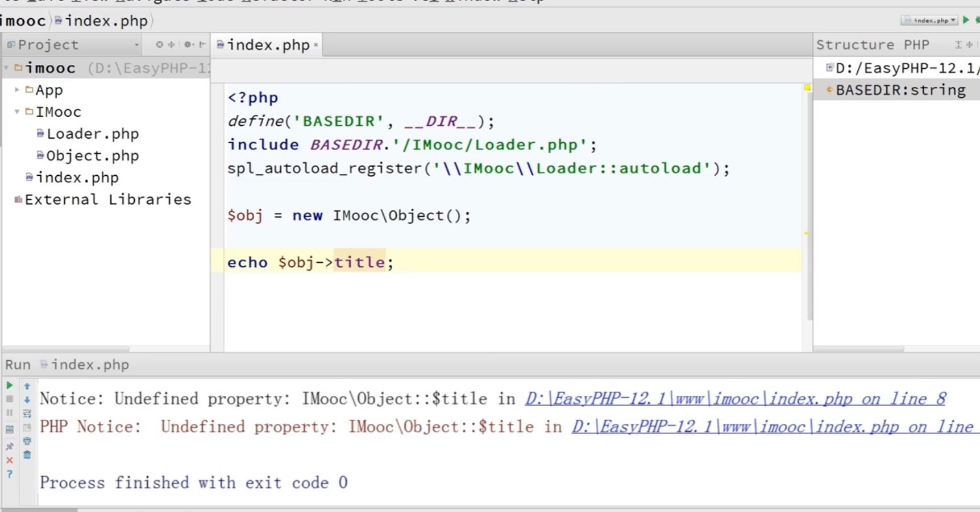980x512 pixels.
Task: Print the console output
Action: click(27, 441)
